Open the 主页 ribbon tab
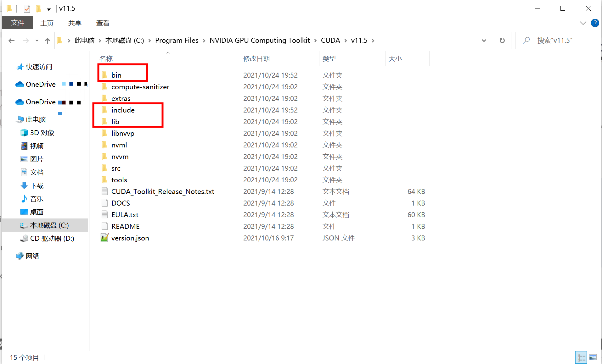Image resolution: width=602 pixels, height=364 pixels. pyautogui.click(x=47, y=23)
